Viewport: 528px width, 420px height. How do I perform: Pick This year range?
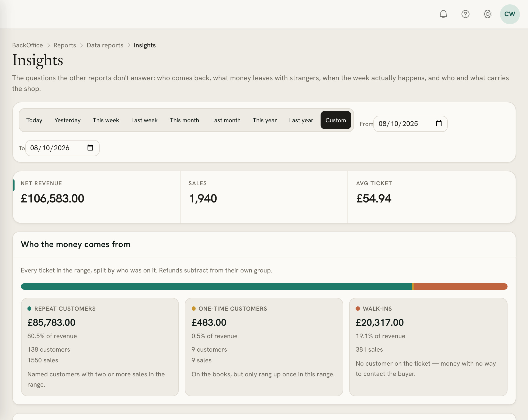tap(265, 120)
